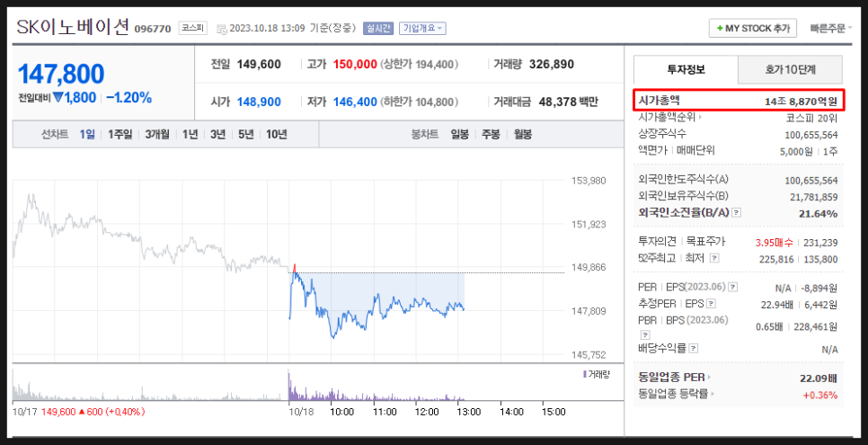This screenshot has width=868, height=445.
Task: Add stock with MY STOCK 추가 button
Action: click(753, 28)
